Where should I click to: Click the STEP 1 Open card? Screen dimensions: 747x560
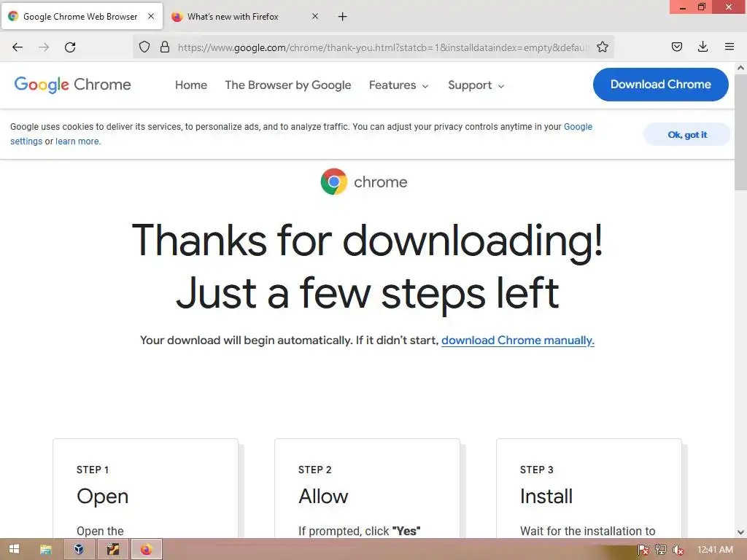[146, 489]
